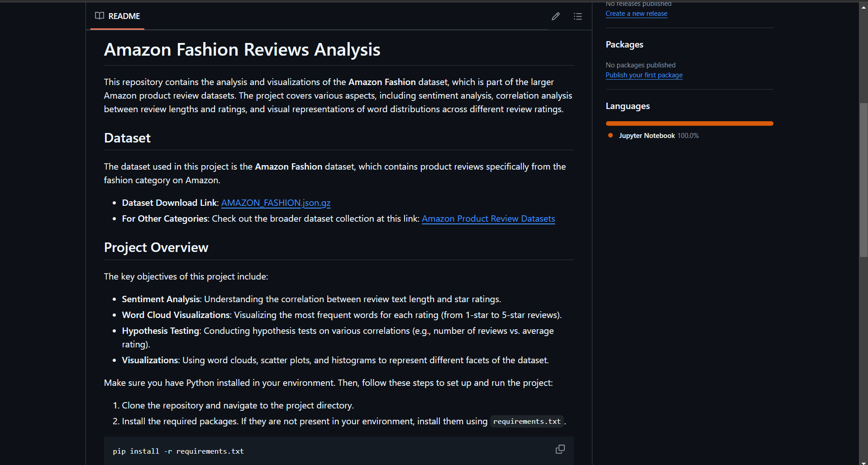Click the Project Overview section heading
The height and width of the screenshot is (465, 868).
(x=156, y=247)
